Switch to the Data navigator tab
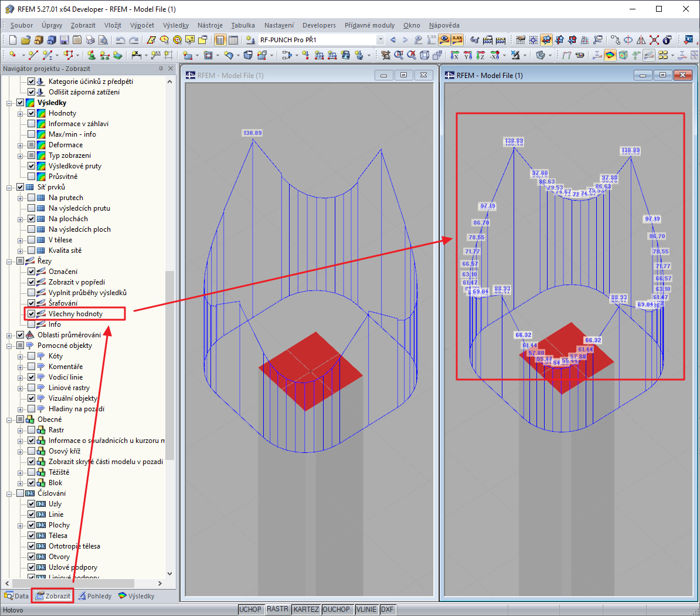Viewport: 700px width, 616px height. click(x=16, y=596)
